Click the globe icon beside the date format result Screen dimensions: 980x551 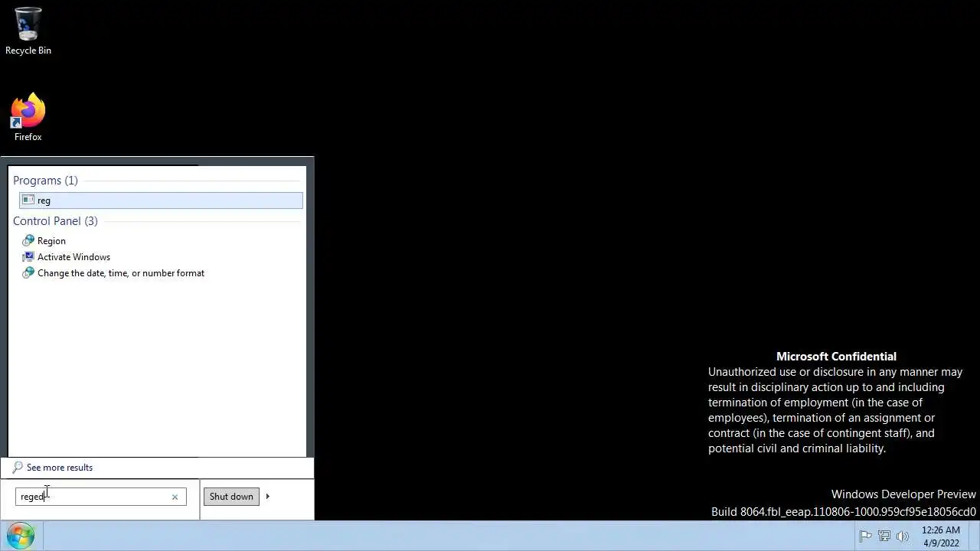click(x=28, y=272)
